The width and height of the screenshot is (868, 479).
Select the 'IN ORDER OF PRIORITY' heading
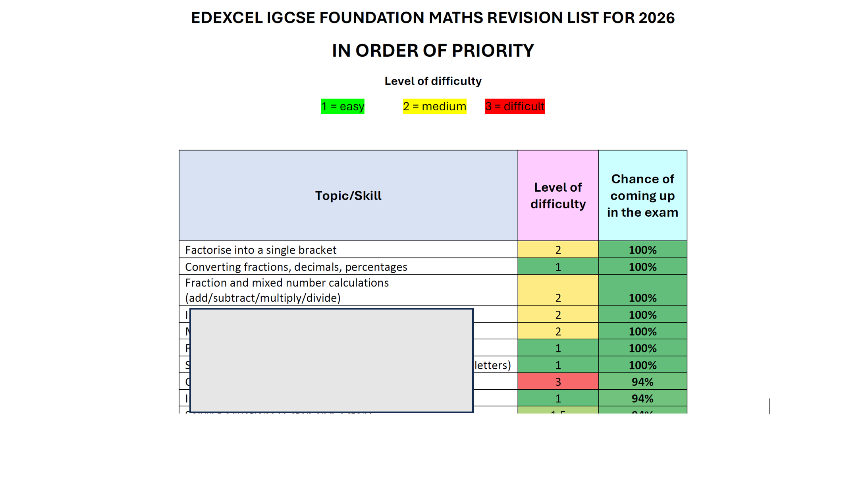pyautogui.click(x=433, y=51)
